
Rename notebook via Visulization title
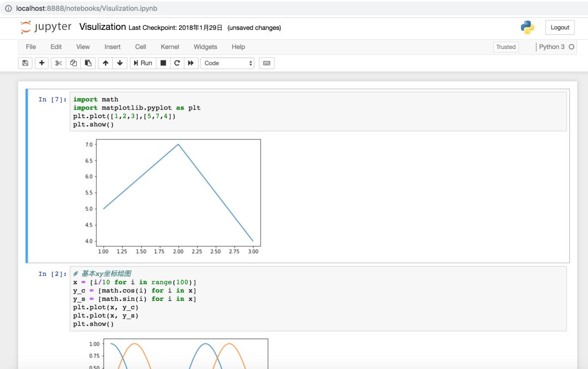[102, 27]
